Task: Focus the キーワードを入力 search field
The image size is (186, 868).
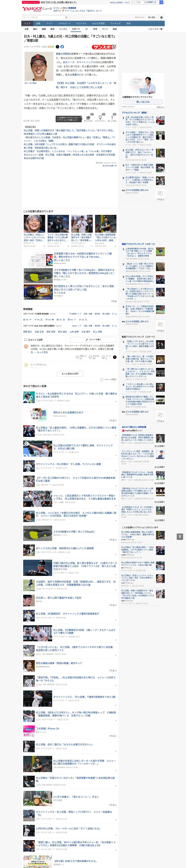Action: tap(44, 18)
